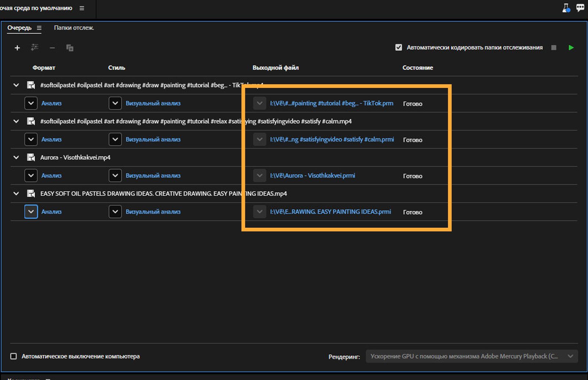The height and width of the screenshot is (380, 588).
Task: Open the Рендеринг GPU acceleration dropdown
Action: coord(472,356)
